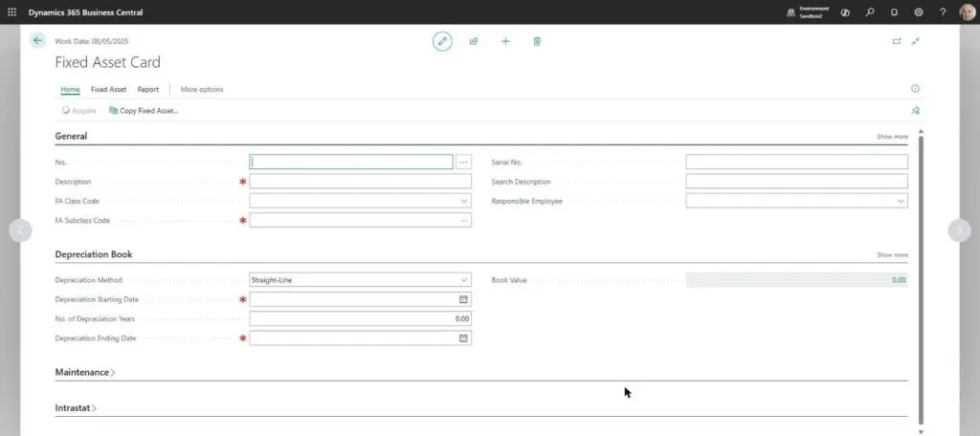Show more fields in General section
Viewport: 980px width, 436px height.
(893, 136)
